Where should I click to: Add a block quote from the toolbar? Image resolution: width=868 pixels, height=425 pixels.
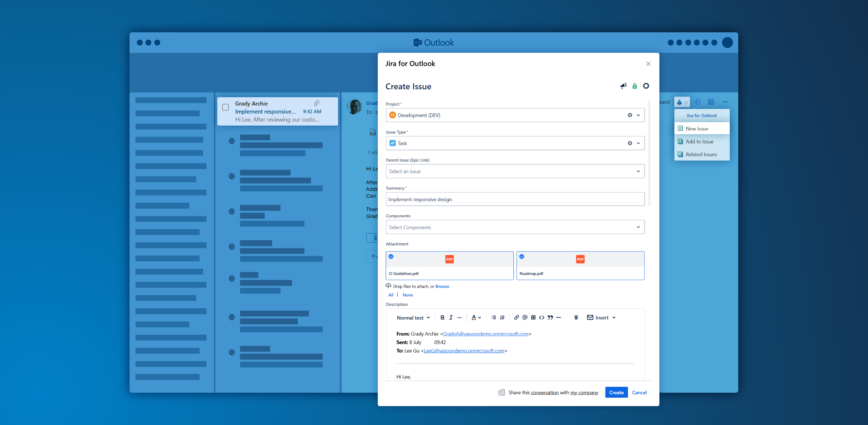click(550, 317)
